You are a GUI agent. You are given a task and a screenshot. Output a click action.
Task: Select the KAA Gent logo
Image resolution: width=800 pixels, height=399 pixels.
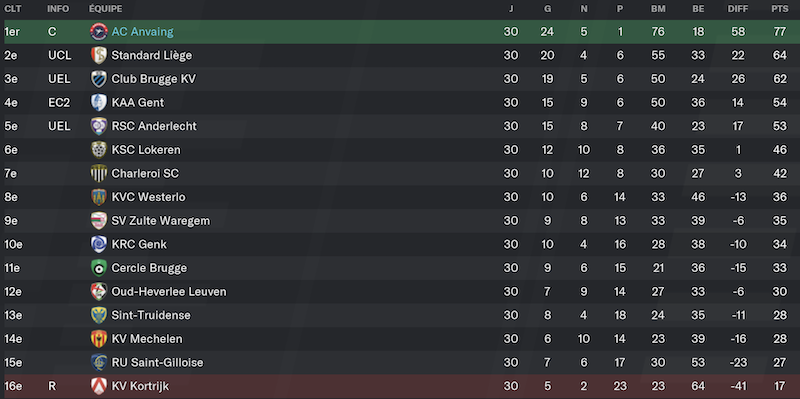(x=98, y=103)
